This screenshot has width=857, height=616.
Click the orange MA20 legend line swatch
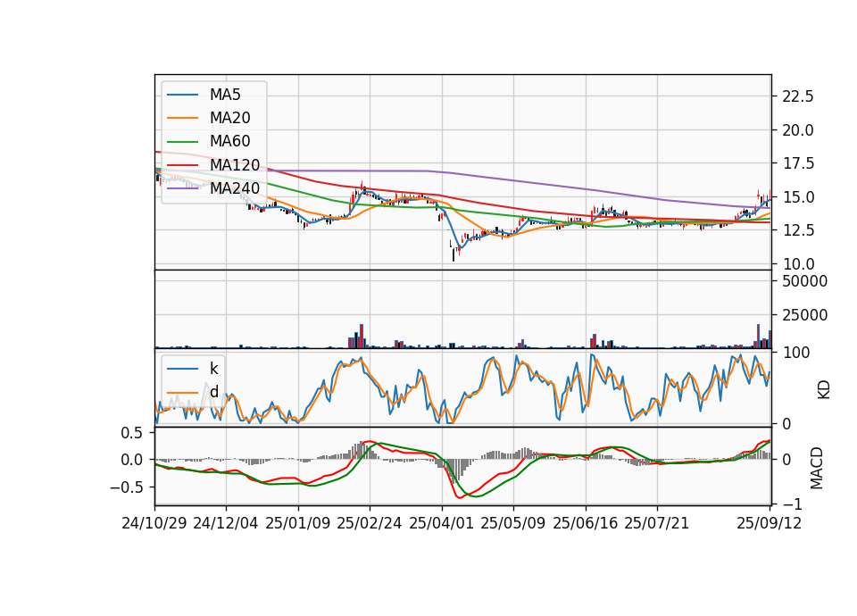coord(182,118)
